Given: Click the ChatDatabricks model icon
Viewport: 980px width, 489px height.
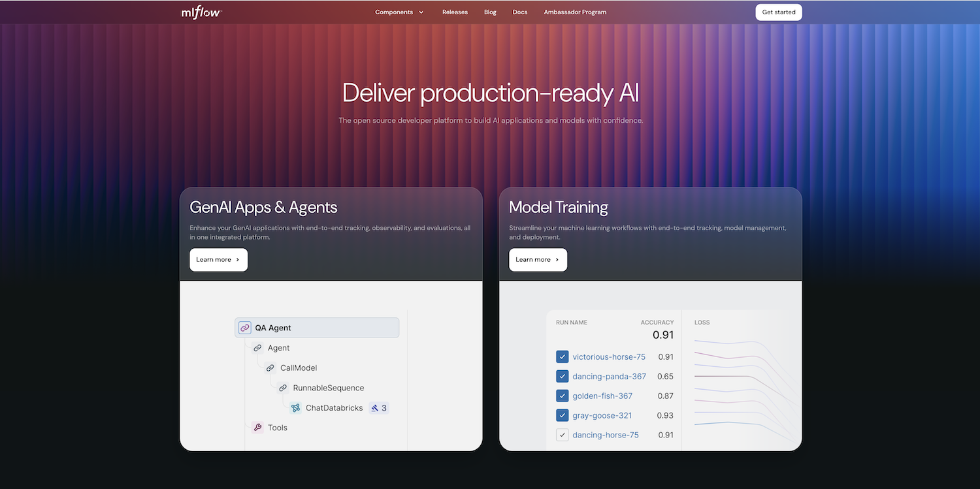Looking at the screenshot, I should (295, 408).
